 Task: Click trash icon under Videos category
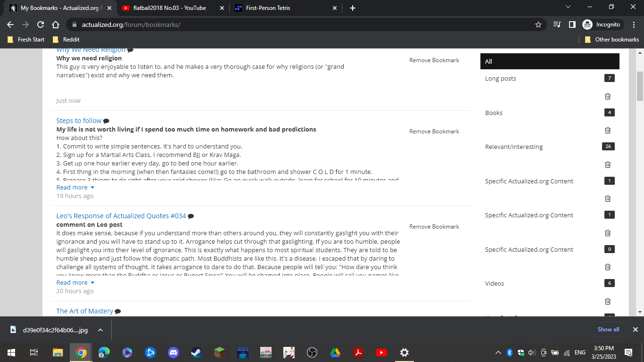coord(607,301)
